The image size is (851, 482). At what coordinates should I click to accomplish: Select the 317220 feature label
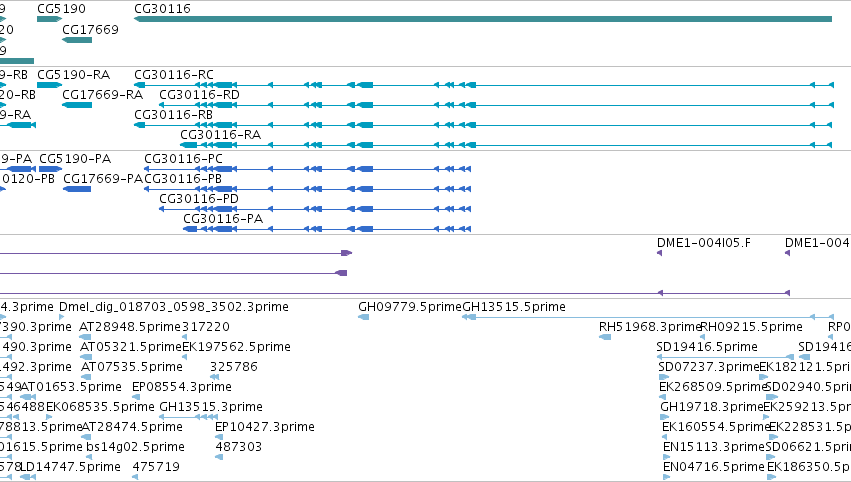click(x=206, y=327)
